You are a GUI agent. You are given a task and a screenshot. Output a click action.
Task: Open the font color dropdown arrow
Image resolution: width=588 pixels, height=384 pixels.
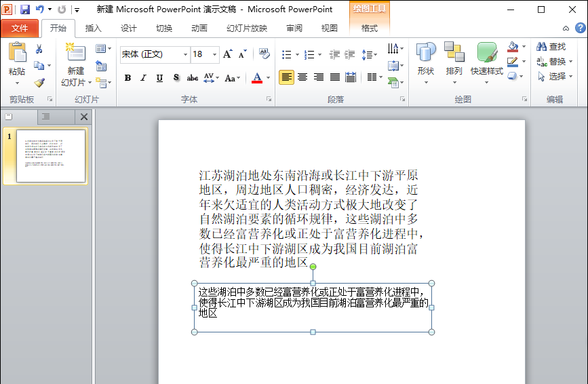pyautogui.click(x=268, y=78)
